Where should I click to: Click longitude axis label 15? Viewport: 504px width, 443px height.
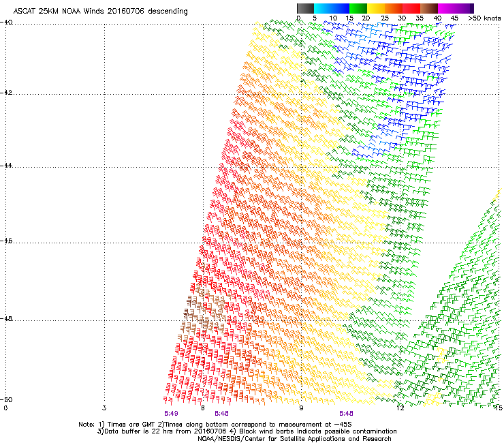pyautogui.click(x=499, y=408)
